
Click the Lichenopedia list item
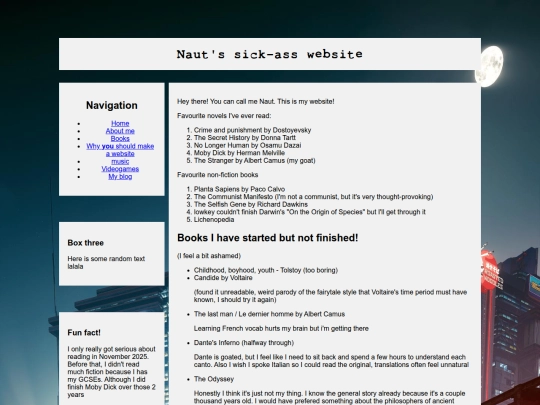click(x=214, y=219)
